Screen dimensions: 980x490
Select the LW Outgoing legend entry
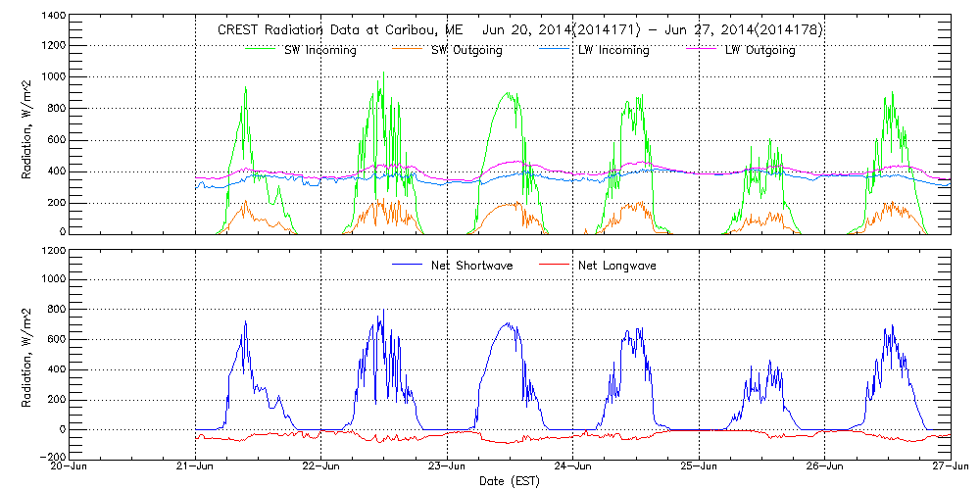pos(759,50)
